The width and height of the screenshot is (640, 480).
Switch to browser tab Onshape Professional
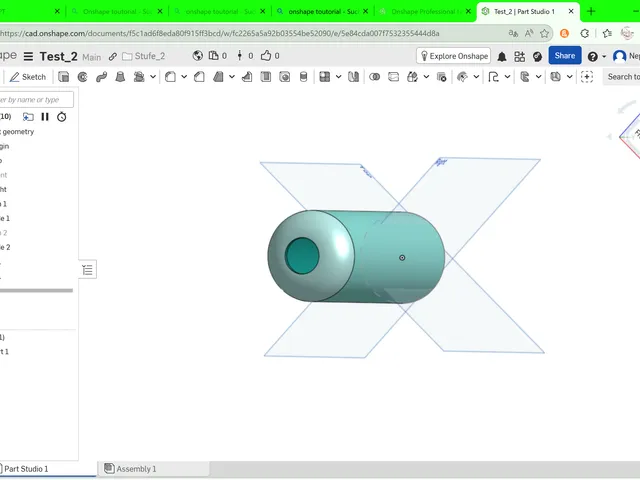(425, 11)
